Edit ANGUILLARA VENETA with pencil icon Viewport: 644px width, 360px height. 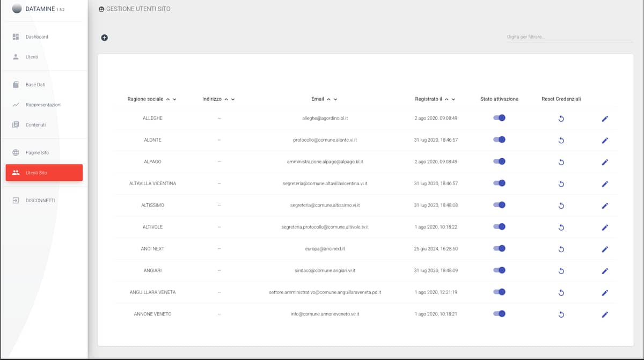click(605, 293)
